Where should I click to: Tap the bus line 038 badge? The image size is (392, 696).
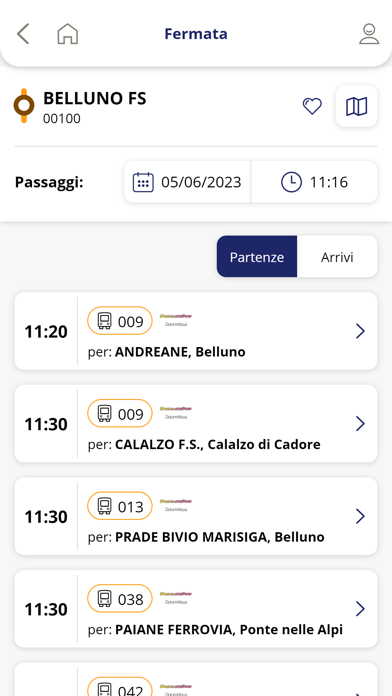[x=120, y=599]
